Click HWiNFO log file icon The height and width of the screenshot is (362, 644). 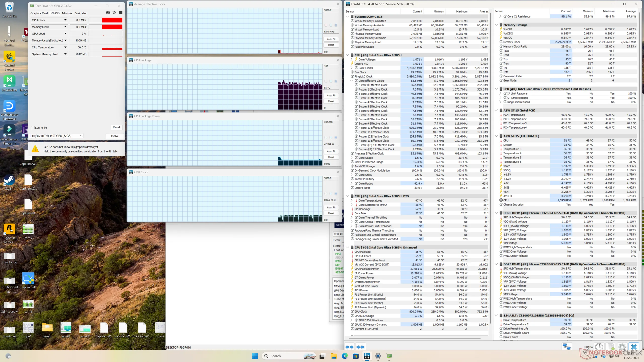(x=611, y=347)
